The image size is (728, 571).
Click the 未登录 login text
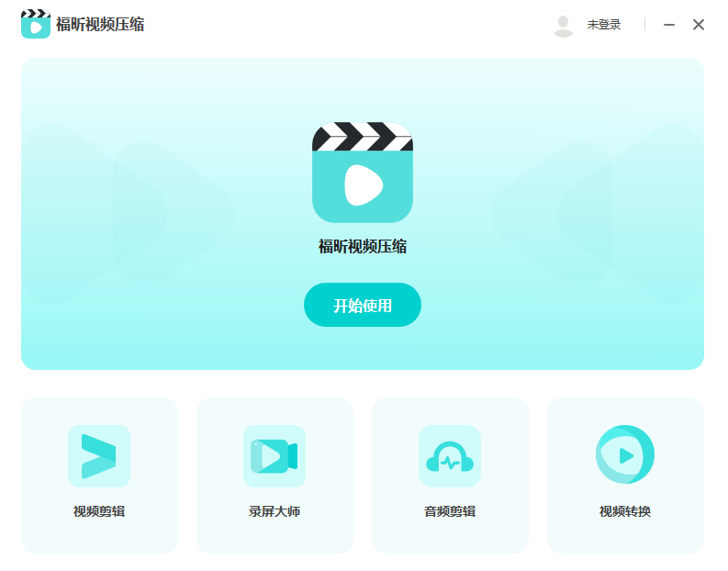click(x=603, y=25)
